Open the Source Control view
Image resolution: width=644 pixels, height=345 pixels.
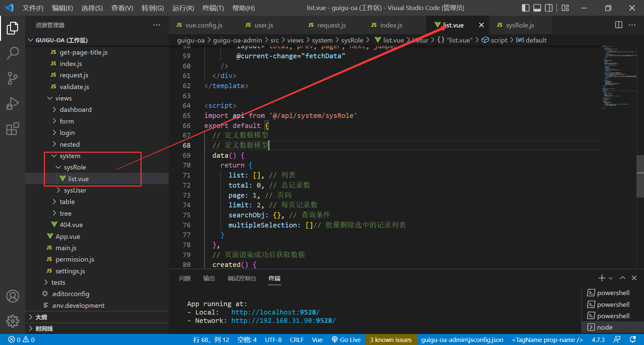pos(12,78)
